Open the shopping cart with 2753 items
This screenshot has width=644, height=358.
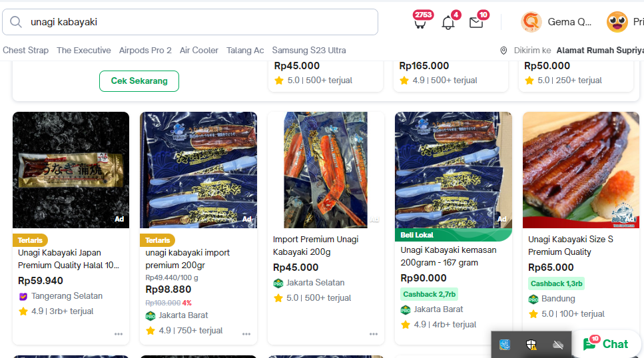click(420, 23)
